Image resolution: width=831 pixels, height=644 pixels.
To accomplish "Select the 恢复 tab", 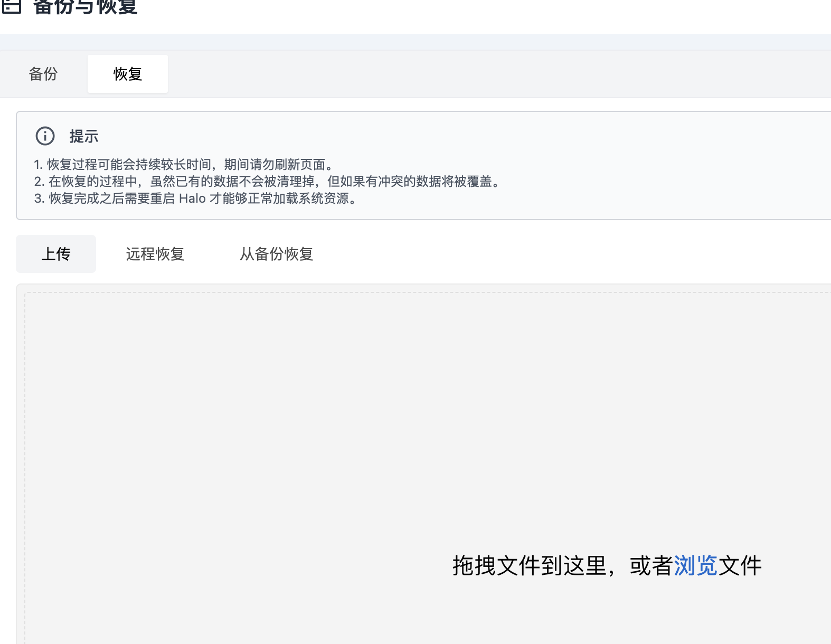I will (x=128, y=74).
